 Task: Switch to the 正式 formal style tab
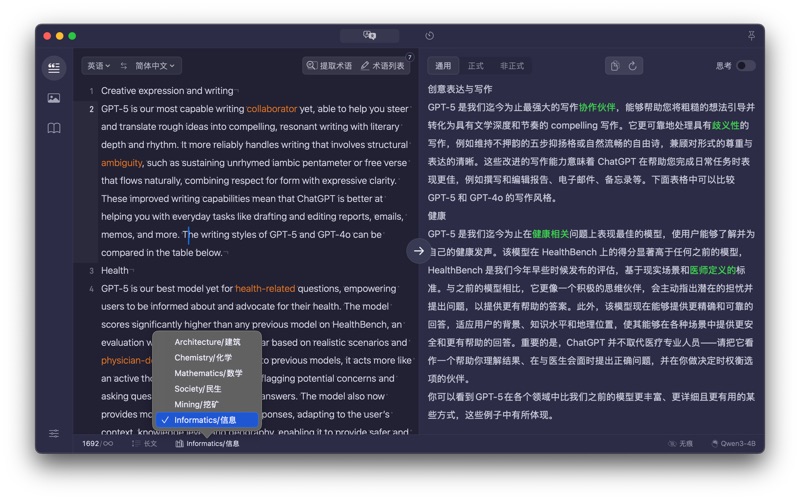click(476, 66)
